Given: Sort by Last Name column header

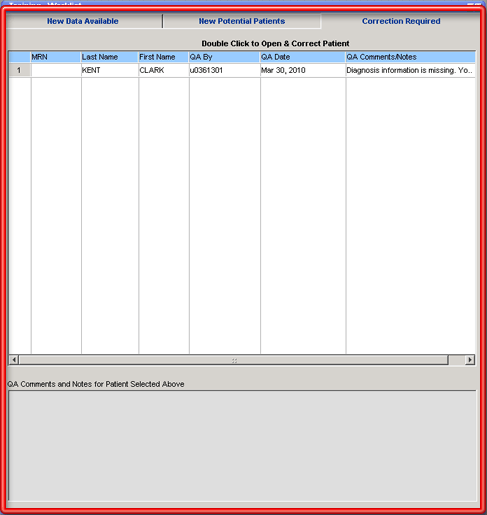Looking at the screenshot, I should coord(110,57).
